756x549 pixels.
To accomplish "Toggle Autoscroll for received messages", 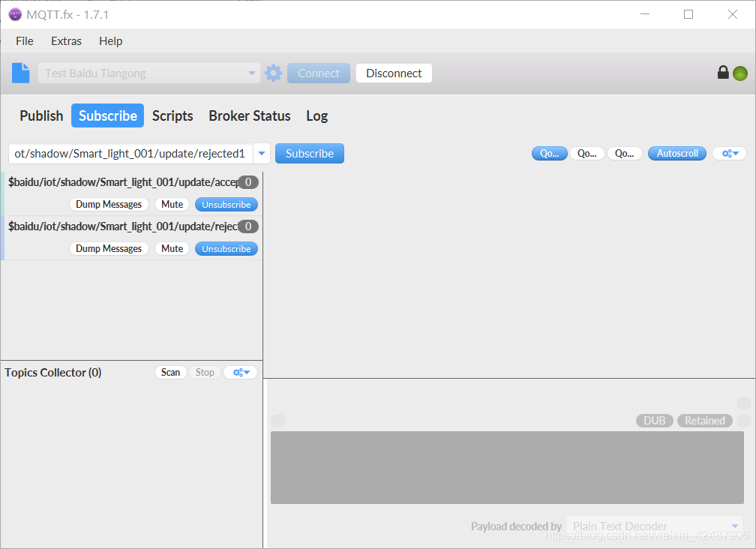I will coord(677,153).
